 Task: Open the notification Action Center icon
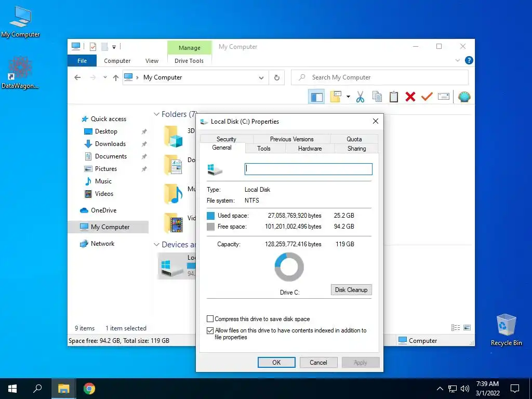click(x=515, y=389)
